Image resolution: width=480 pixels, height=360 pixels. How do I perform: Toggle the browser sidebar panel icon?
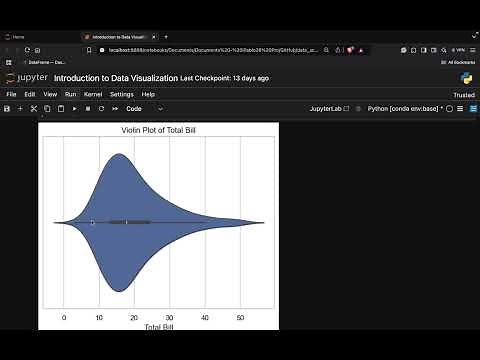click(x=424, y=50)
